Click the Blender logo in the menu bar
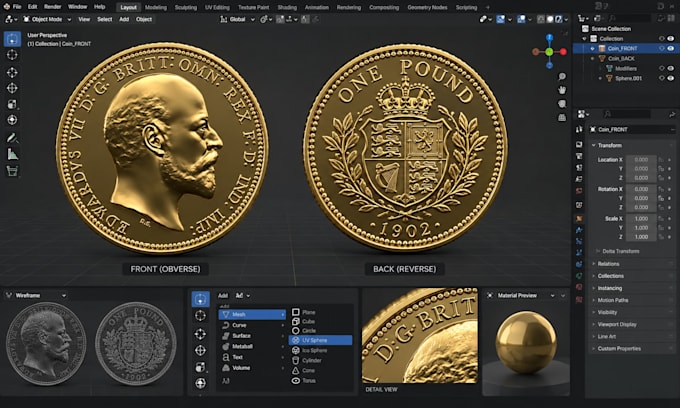680x408 pixels. [6, 7]
